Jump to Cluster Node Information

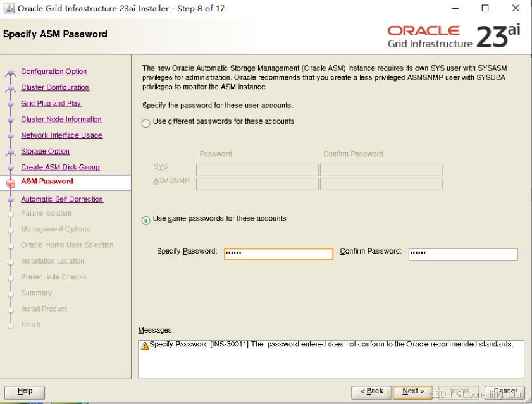point(61,119)
